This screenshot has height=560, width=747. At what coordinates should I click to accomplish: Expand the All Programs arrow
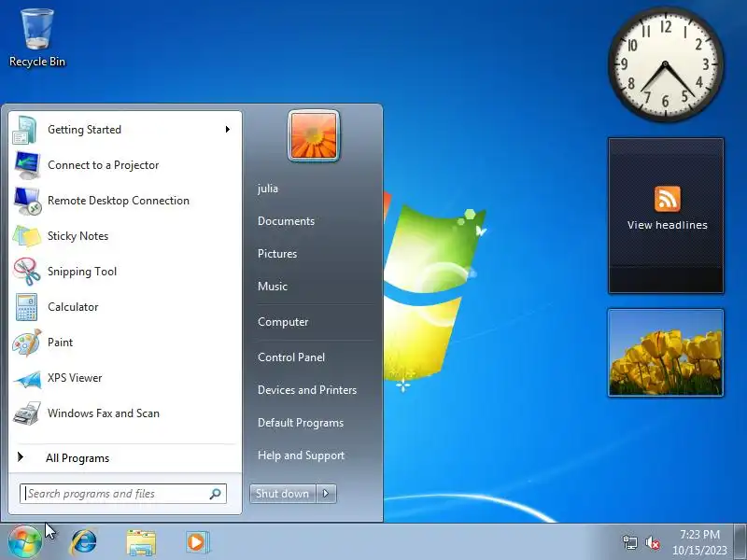point(21,457)
